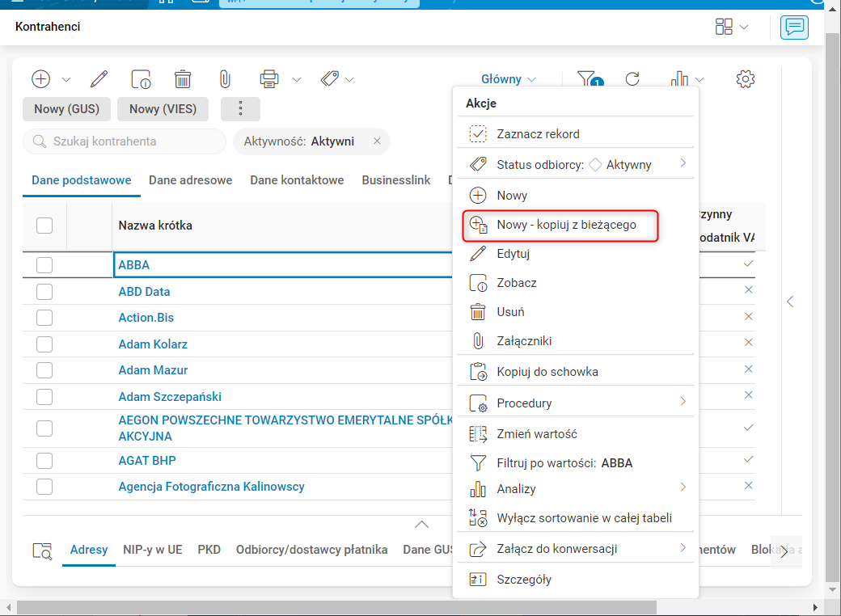Toggle the select-all header checkbox

click(44, 226)
